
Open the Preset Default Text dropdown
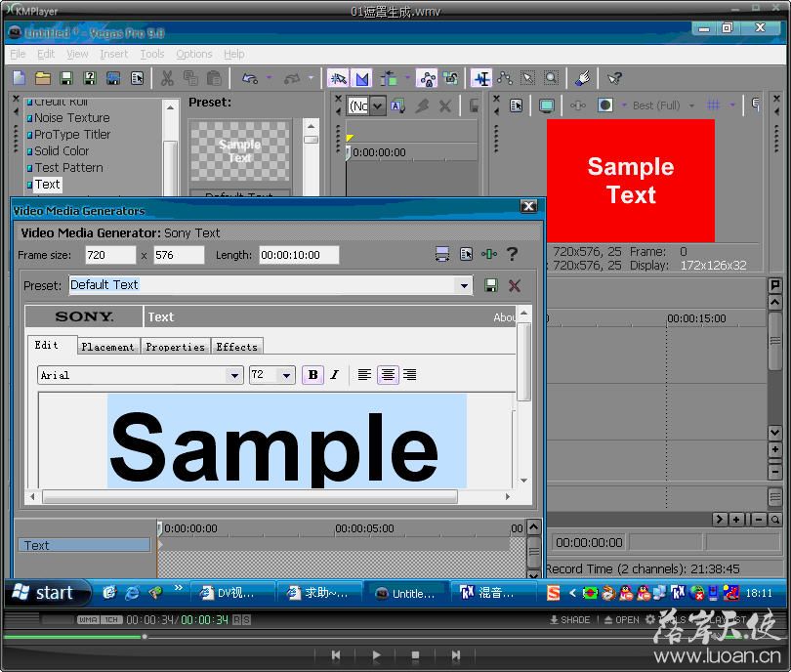(464, 285)
